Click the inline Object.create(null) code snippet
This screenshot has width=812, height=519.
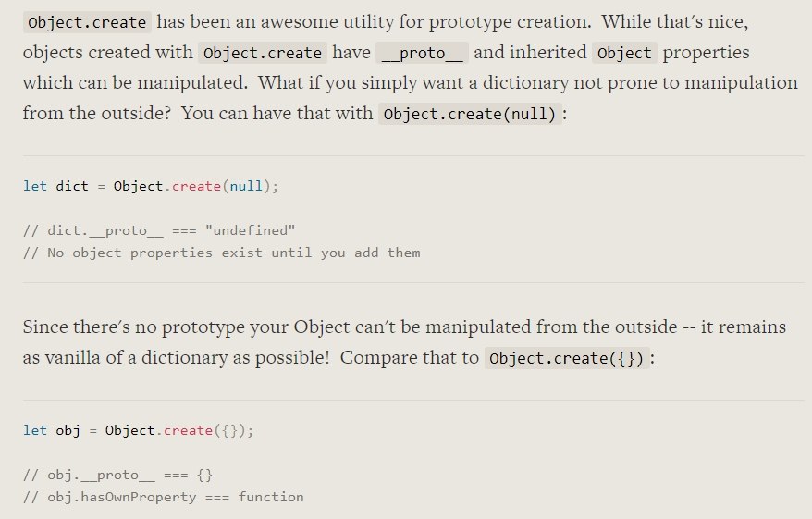pyautogui.click(x=471, y=115)
